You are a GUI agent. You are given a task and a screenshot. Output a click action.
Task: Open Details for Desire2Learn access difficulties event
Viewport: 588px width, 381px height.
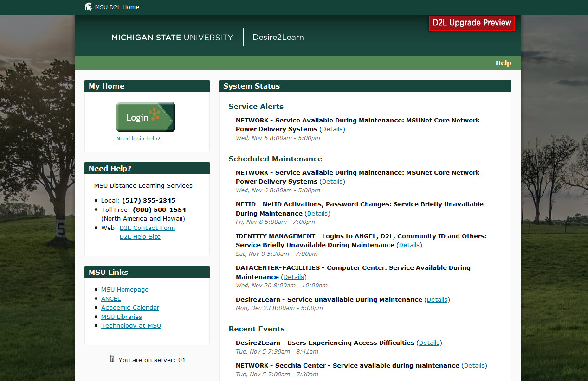click(x=429, y=343)
